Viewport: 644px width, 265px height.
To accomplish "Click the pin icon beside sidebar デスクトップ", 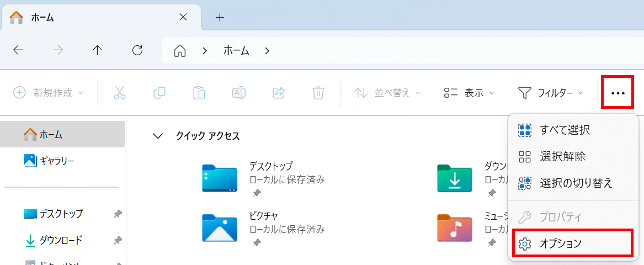I will point(118,214).
